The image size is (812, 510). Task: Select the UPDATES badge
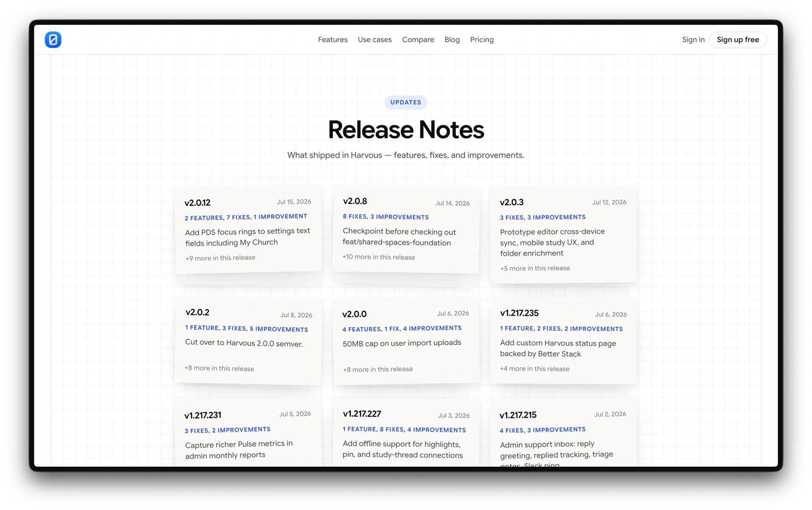point(406,102)
